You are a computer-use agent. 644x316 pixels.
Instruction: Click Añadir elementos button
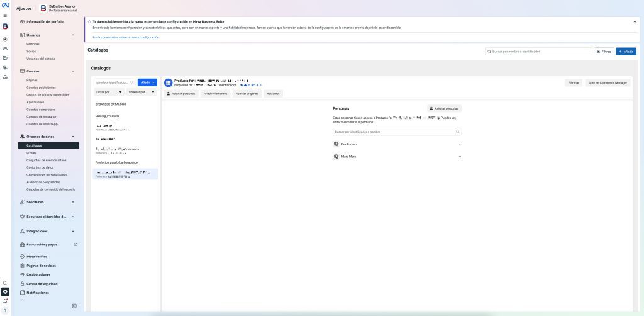(x=215, y=94)
